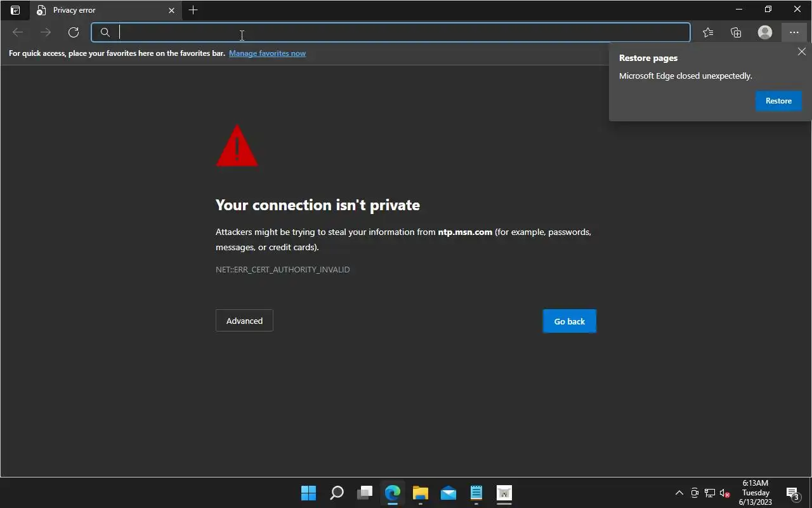Screen dimensions: 812x508
Task: Open Windows Start menu
Action: point(308,493)
